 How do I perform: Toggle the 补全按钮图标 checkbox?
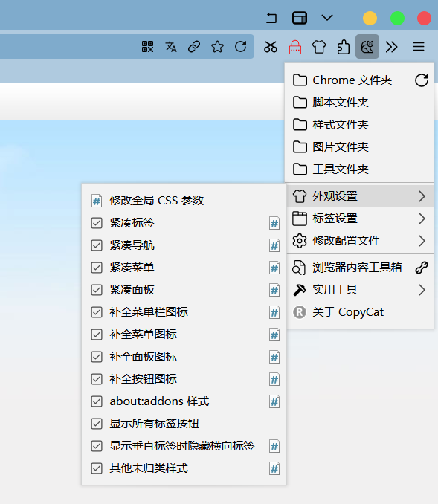click(x=97, y=379)
